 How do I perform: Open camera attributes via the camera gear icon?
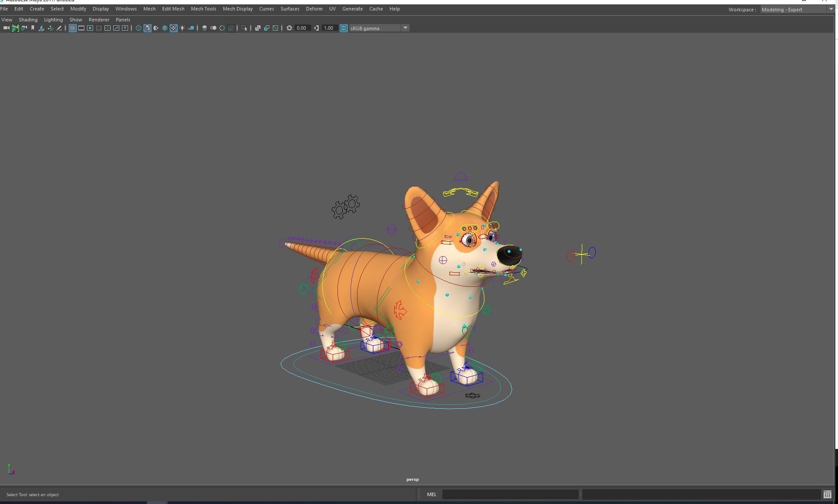pyautogui.click(x=23, y=28)
